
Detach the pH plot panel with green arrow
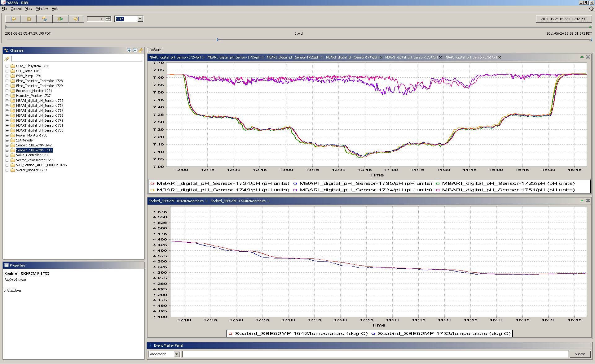(582, 57)
